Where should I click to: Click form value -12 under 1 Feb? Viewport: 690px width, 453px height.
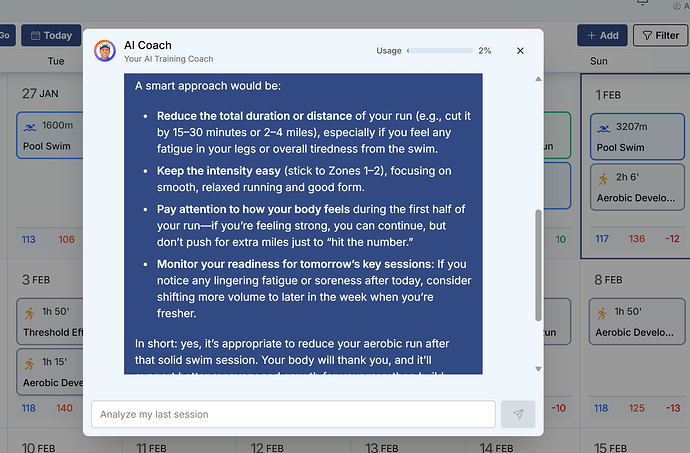click(x=672, y=239)
